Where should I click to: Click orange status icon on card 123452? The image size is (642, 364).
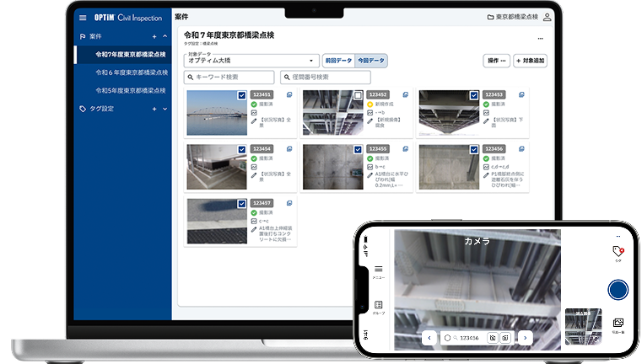coord(370,104)
